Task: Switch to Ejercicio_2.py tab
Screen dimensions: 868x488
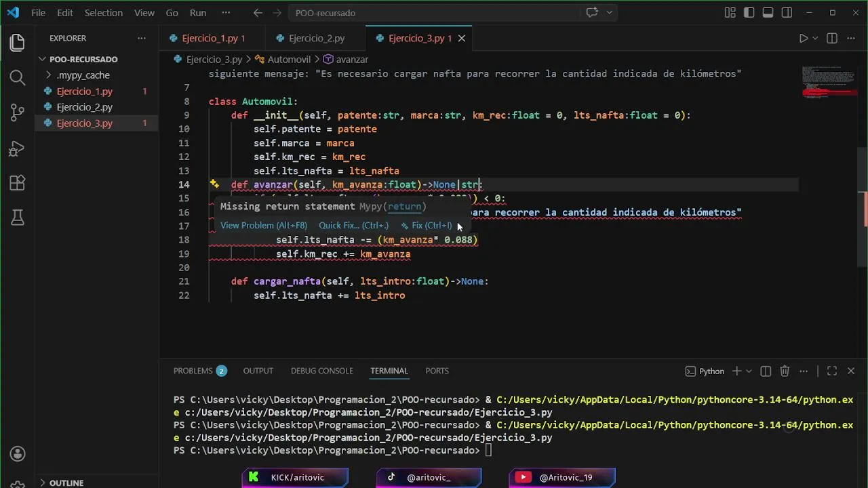Action: 316,39
